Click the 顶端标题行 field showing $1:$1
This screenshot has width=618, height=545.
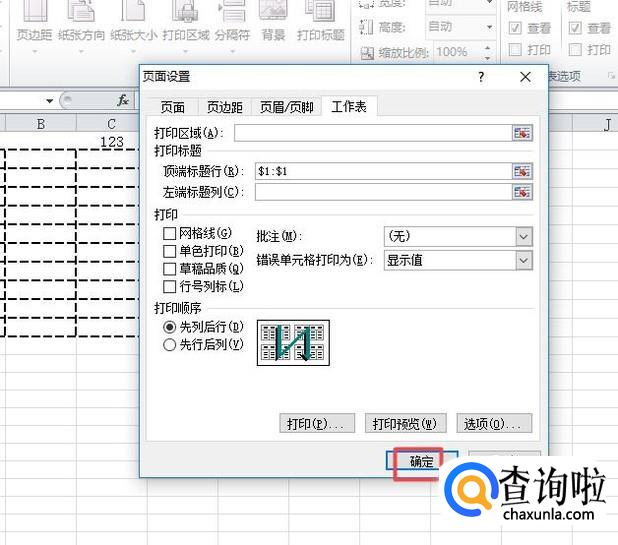tap(383, 171)
